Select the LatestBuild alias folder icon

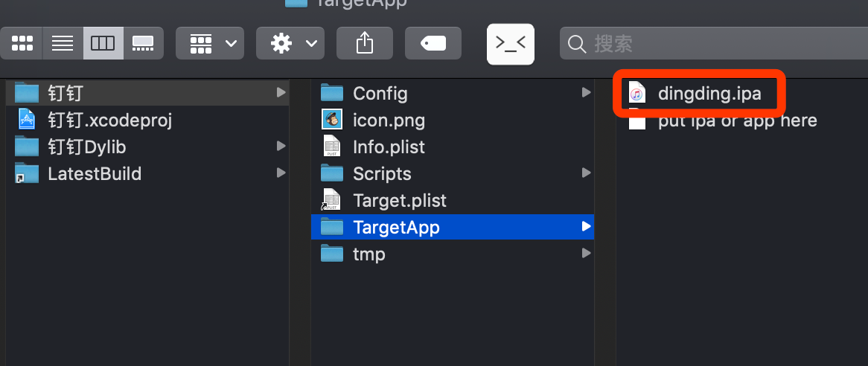click(x=27, y=173)
